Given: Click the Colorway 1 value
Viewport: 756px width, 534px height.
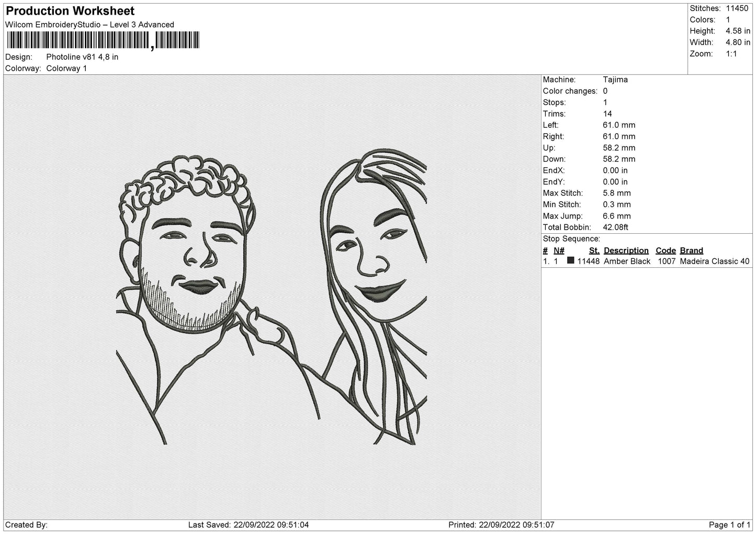Looking at the screenshot, I should click(66, 69).
